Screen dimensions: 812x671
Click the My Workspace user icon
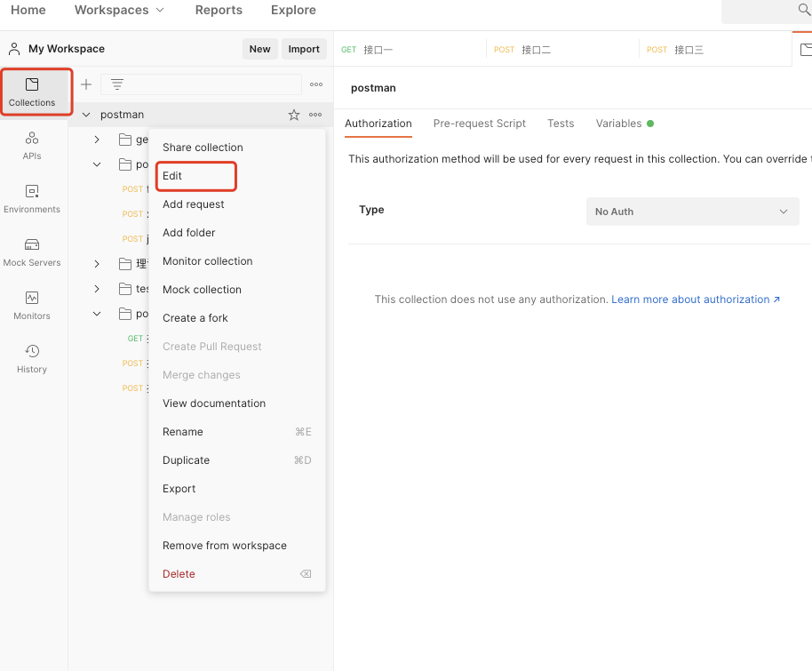click(14, 49)
